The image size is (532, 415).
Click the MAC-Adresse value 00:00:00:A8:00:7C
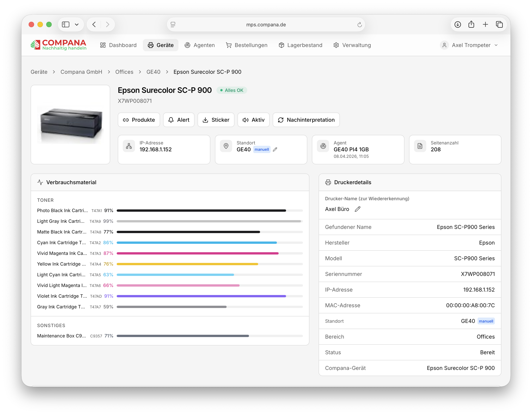point(470,306)
